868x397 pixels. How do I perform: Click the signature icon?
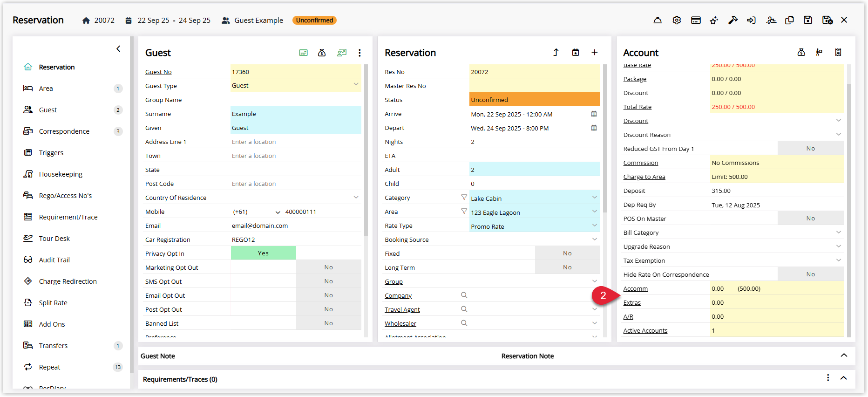click(x=771, y=20)
